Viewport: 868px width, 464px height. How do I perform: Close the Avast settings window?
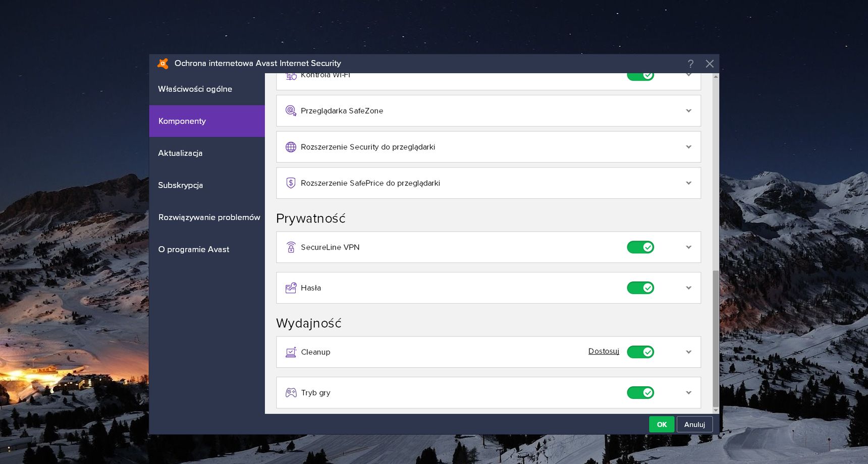coord(710,64)
